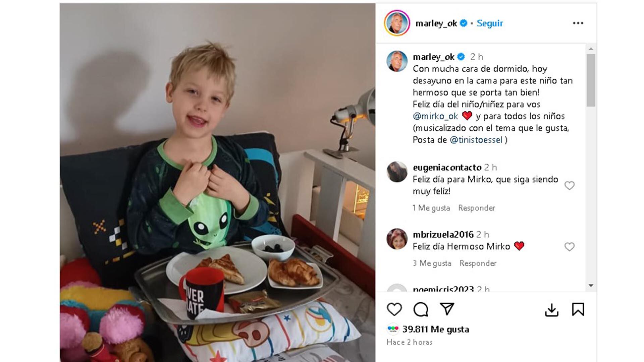Click the scroll down arrow in comments
Viewport: 644px width, 362px height.
pos(591,286)
